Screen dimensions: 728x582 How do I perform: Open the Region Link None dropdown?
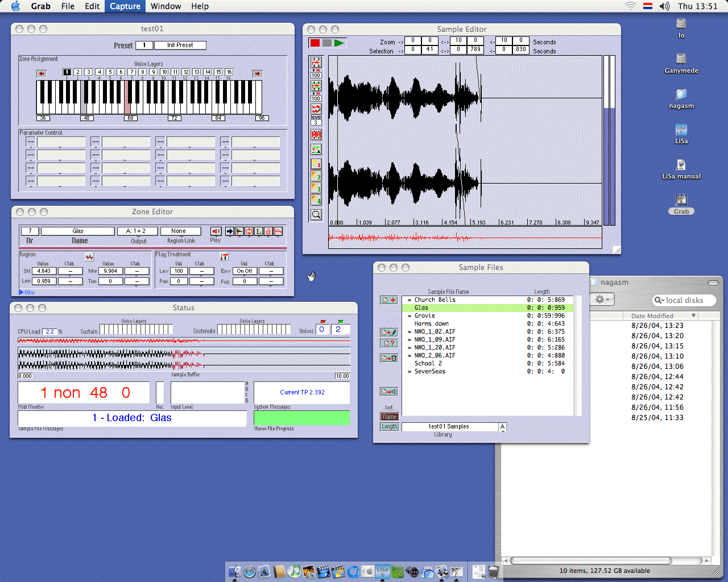180,231
